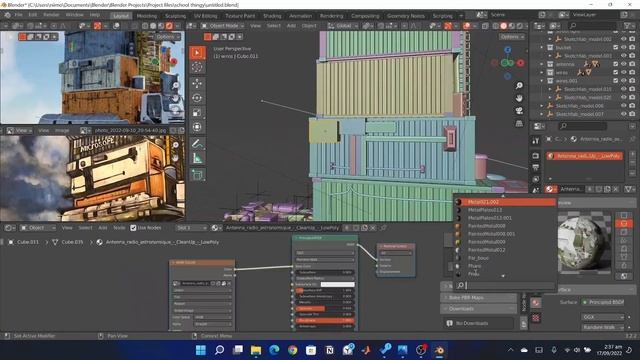Screen dimensions: 640x360
Task: Hide Sketchfab_model.007 with its eye icon
Action: 624,114
